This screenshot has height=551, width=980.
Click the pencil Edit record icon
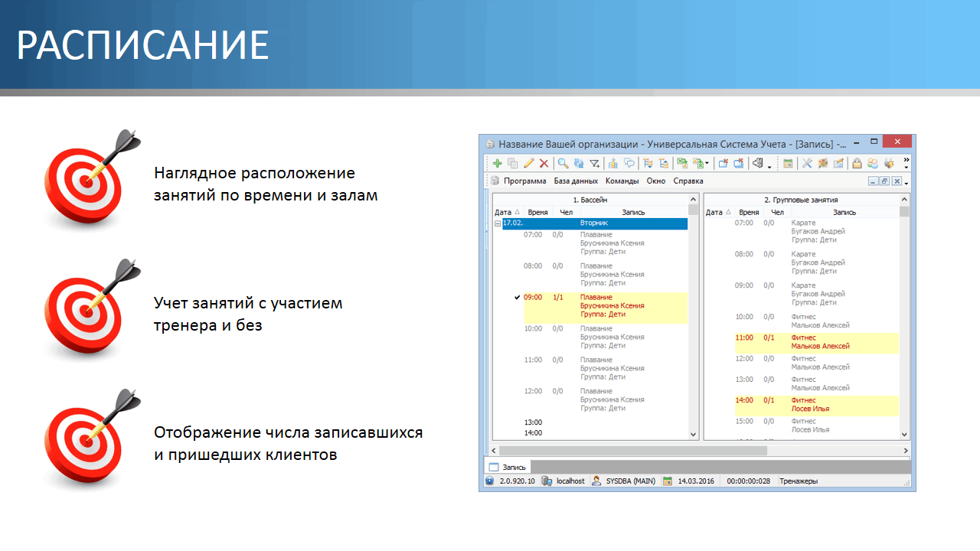tap(528, 163)
